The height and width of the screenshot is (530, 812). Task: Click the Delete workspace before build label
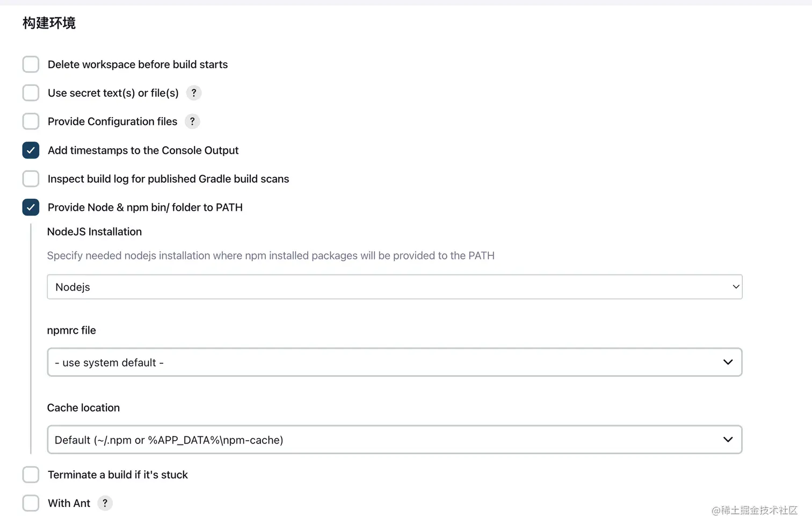pos(137,65)
